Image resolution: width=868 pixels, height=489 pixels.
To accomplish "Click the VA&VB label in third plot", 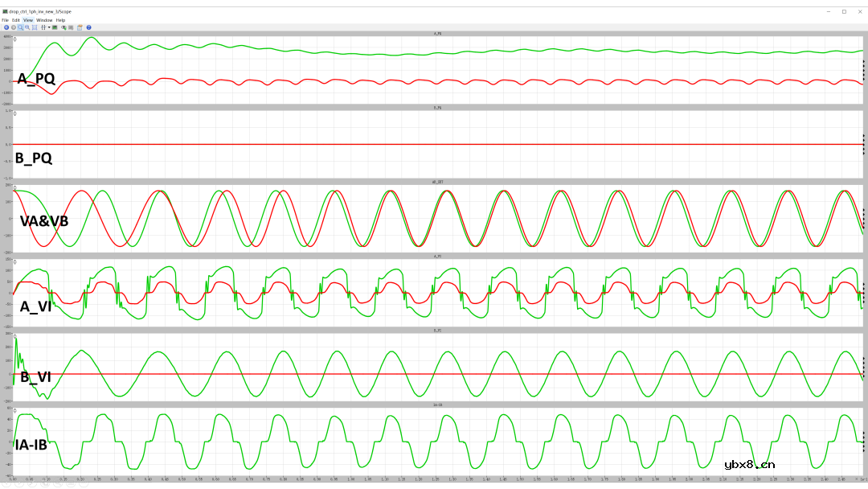I will tap(43, 221).
